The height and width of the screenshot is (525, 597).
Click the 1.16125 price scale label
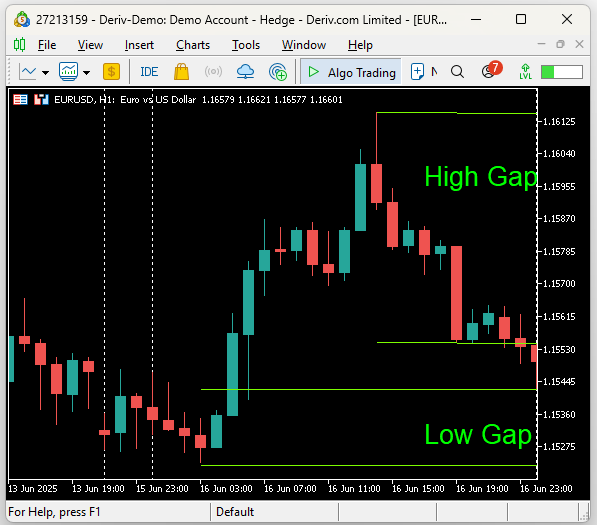pyautogui.click(x=559, y=122)
